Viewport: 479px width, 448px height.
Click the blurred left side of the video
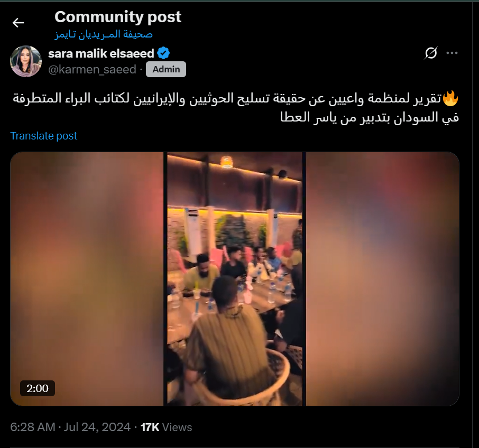[87, 279]
